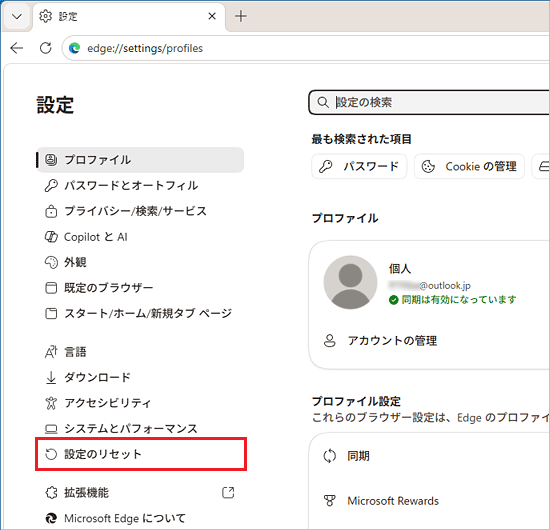
Task: Open Copilot と AI settings
Action: tap(140, 237)
